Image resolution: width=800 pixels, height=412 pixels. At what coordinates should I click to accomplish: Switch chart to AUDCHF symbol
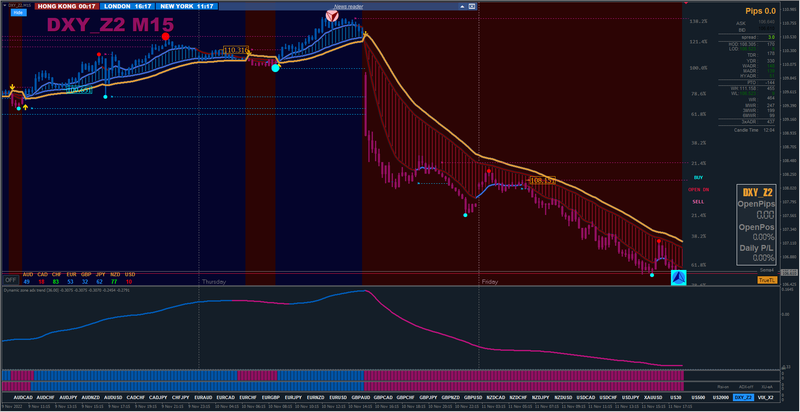[46, 397]
